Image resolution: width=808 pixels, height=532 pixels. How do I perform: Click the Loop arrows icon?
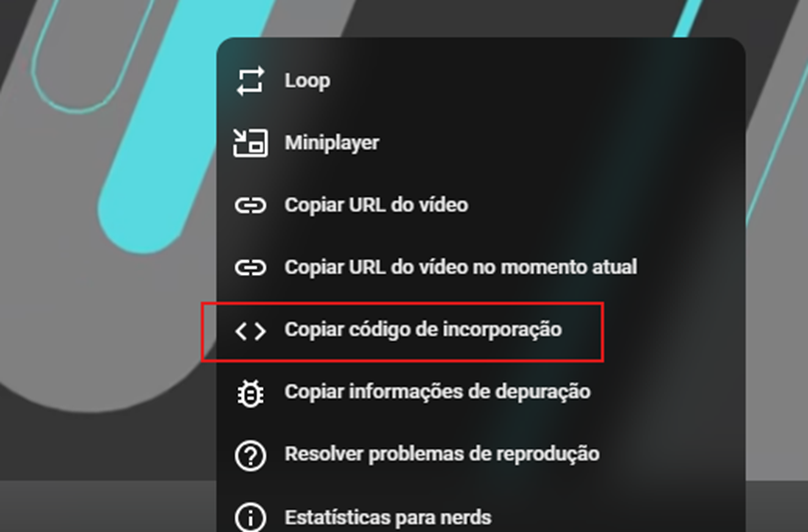coord(250,81)
